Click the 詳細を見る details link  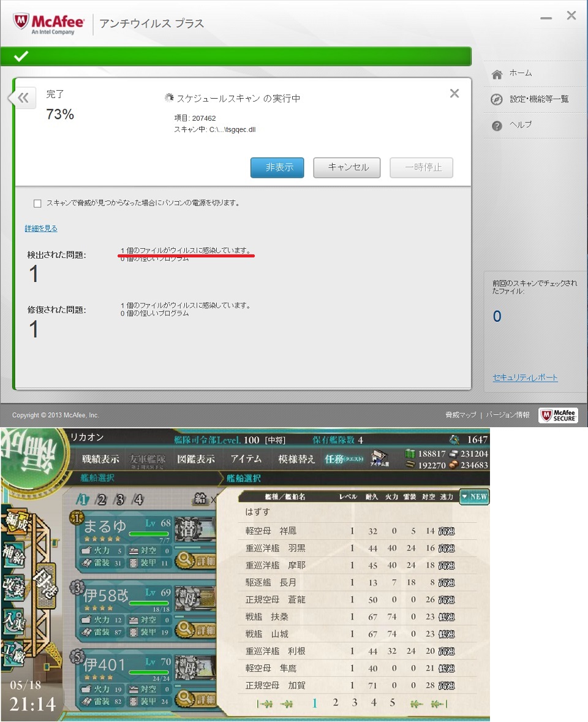(41, 229)
